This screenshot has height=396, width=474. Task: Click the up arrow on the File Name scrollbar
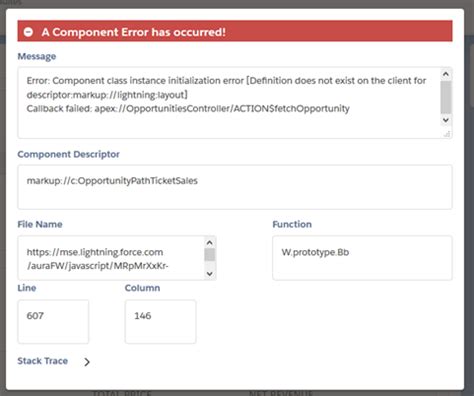pos(210,242)
